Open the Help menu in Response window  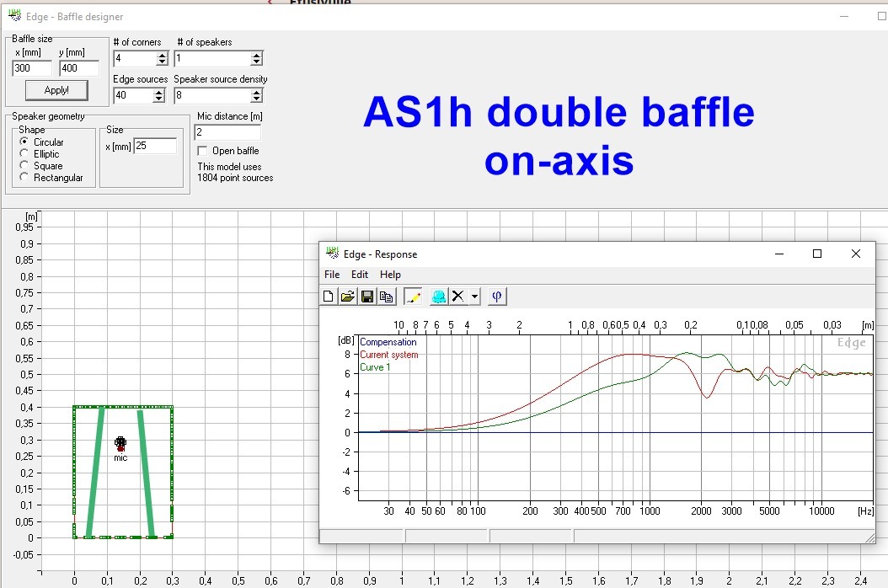390,274
